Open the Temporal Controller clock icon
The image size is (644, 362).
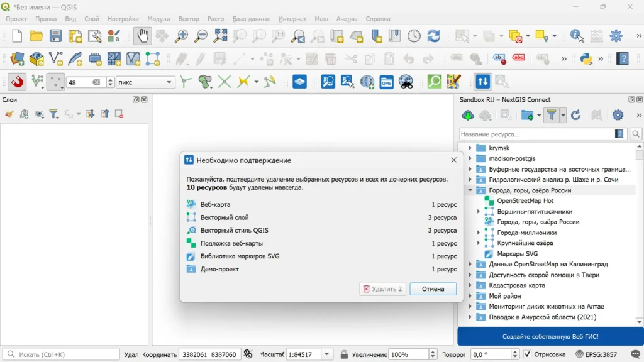click(414, 36)
